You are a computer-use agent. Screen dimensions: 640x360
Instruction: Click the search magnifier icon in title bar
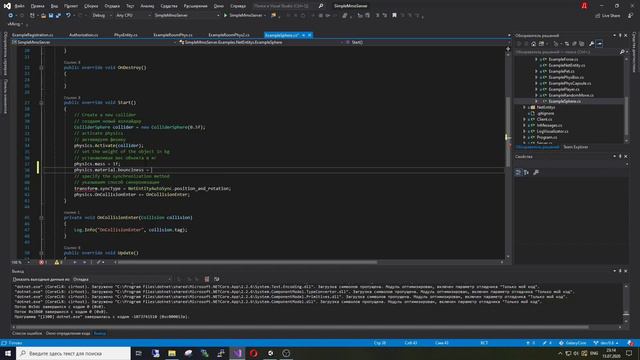[321, 6]
